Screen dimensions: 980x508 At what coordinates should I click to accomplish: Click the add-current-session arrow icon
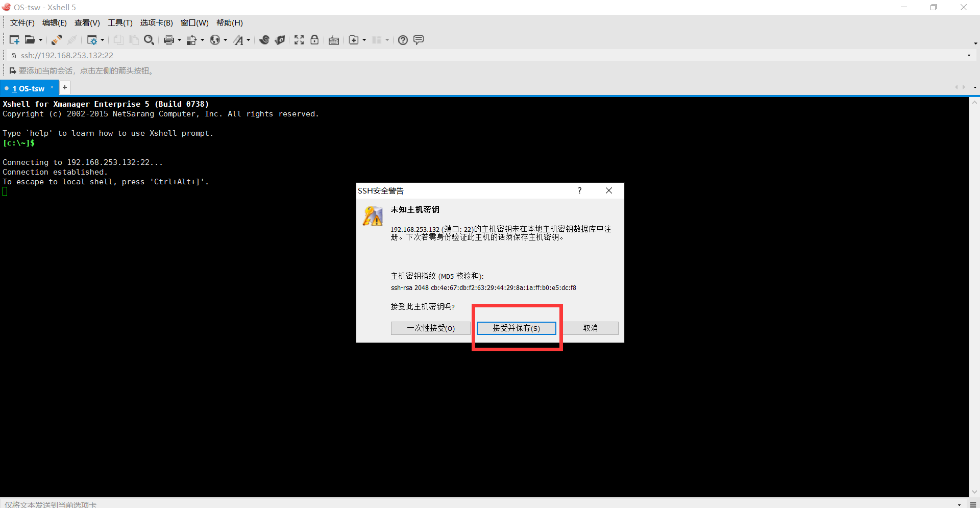tap(13, 70)
